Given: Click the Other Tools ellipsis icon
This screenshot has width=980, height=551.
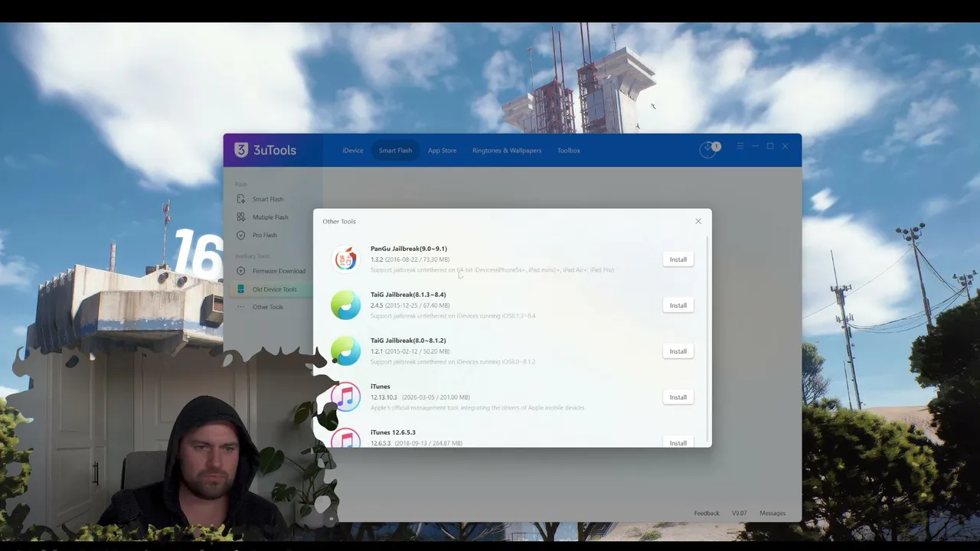Looking at the screenshot, I should pyautogui.click(x=241, y=307).
